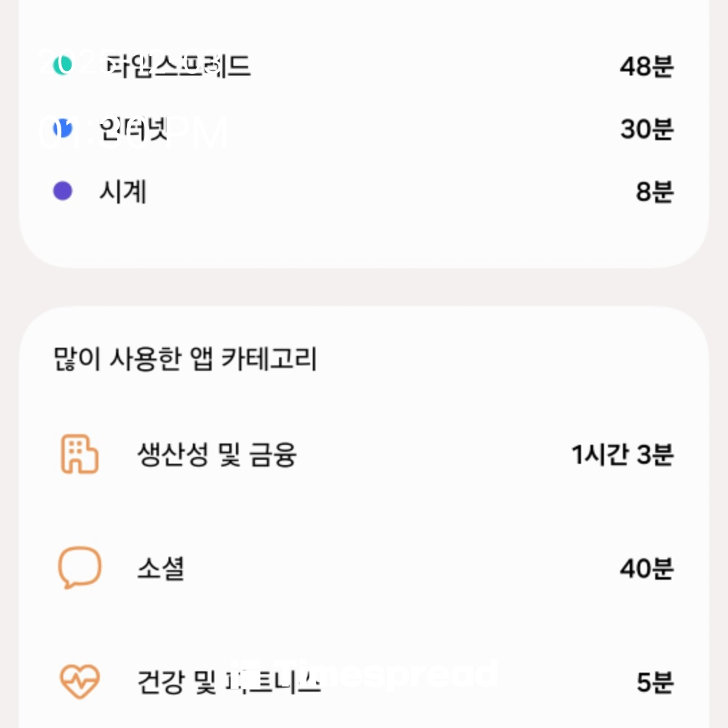
Task: Open the 시계 app usage entry
Action: pyautogui.click(x=123, y=192)
